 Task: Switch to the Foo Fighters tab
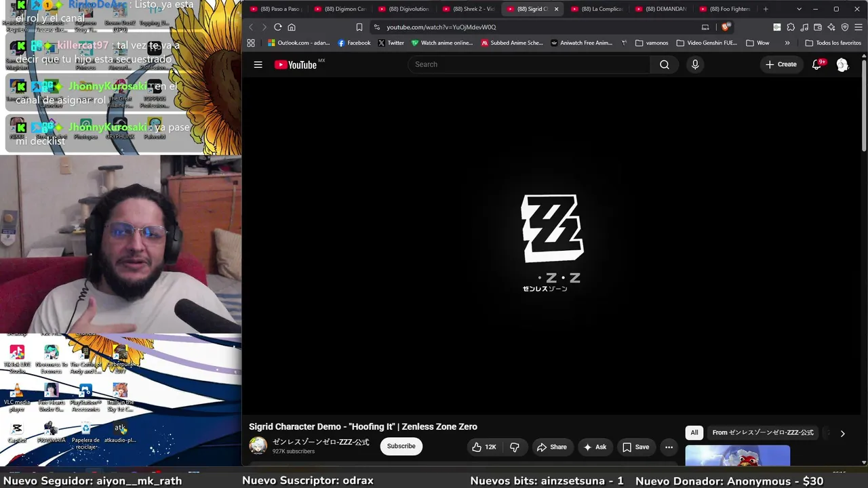[x=724, y=9]
